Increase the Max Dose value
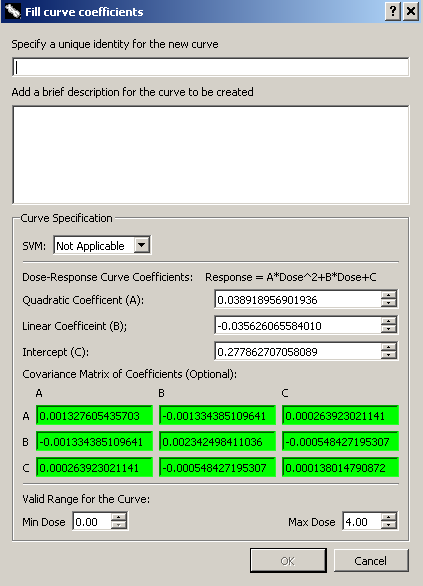This screenshot has width=423, height=586. 389,517
